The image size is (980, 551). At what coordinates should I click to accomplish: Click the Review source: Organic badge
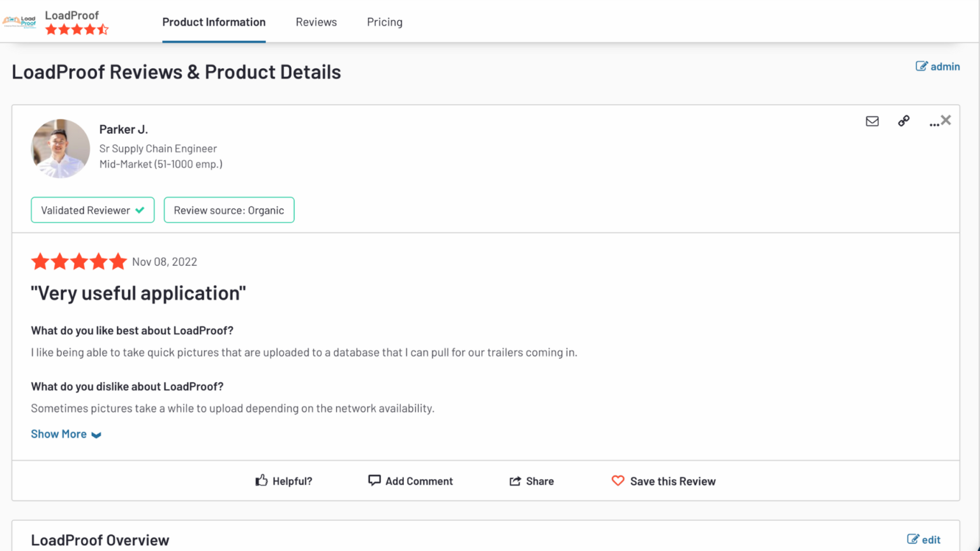tap(229, 210)
